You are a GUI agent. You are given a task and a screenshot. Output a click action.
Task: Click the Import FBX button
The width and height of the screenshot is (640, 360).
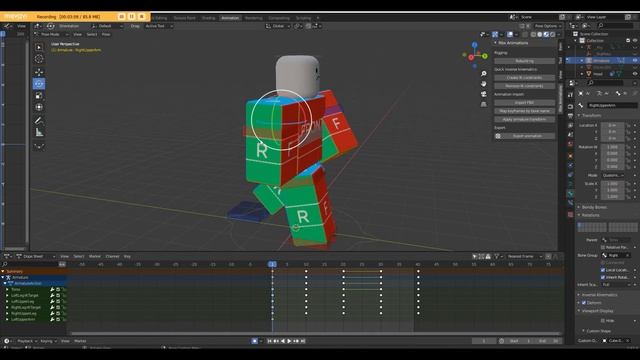tap(524, 102)
